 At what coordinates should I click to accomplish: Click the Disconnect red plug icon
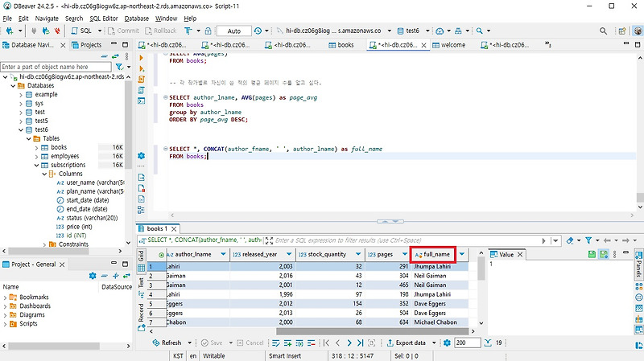point(57,31)
